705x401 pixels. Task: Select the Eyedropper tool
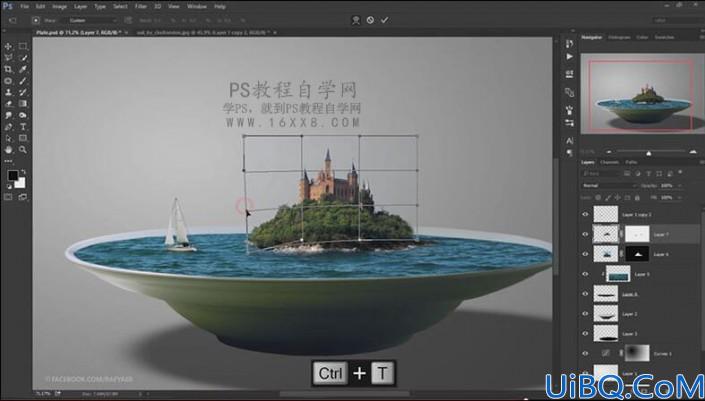23,69
